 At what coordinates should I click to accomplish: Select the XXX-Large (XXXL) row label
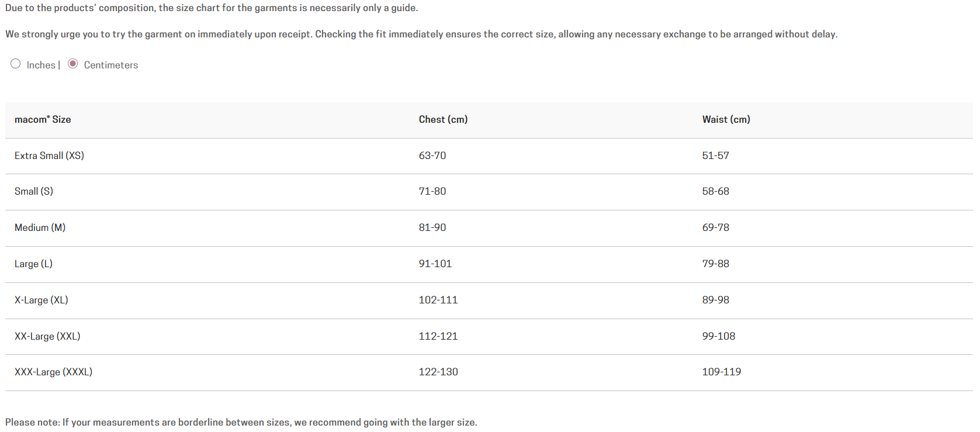point(53,372)
